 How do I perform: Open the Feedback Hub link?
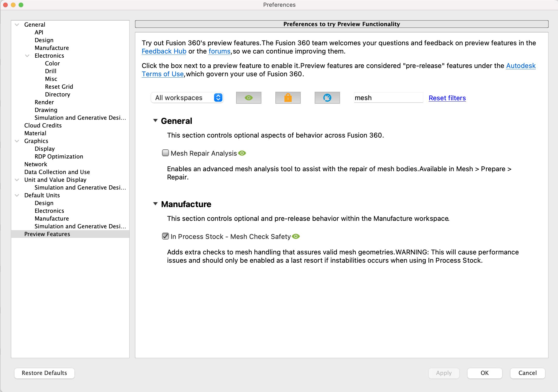coord(164,51)
